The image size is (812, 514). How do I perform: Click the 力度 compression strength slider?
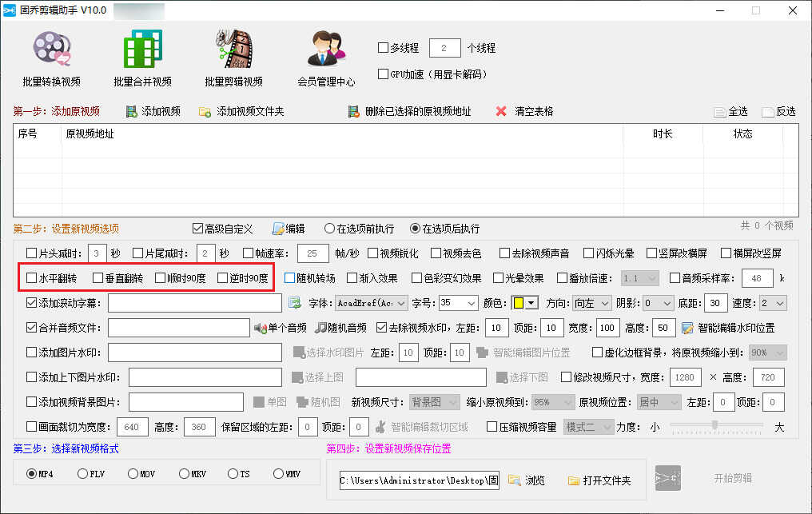(716, 427)
